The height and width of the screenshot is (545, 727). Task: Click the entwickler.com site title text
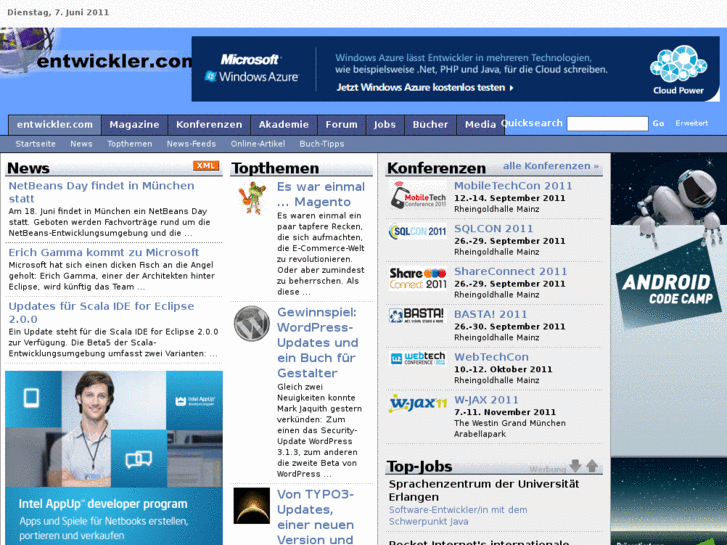(x=115, y=61)
